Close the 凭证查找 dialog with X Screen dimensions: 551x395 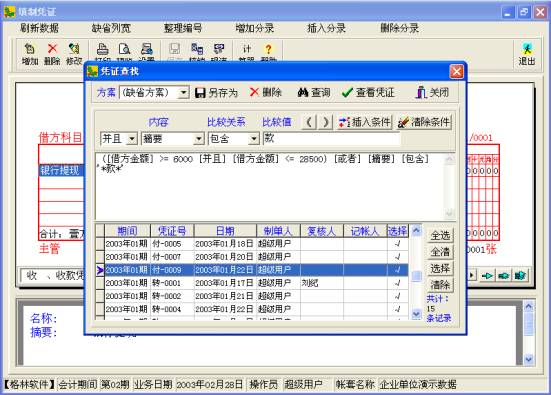[456, 72]
